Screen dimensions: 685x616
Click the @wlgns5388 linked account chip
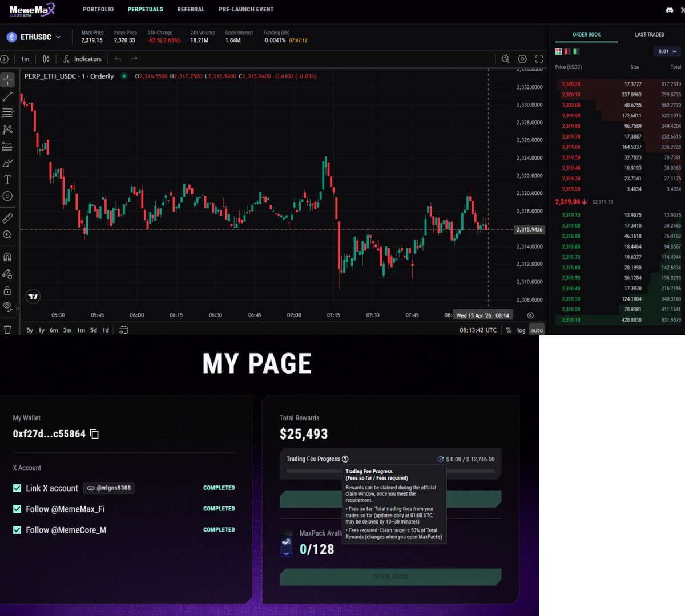point(108,488)
